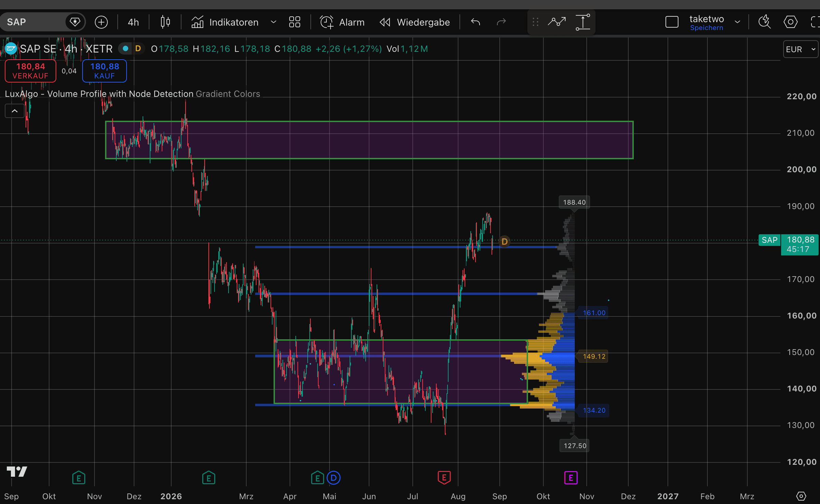Save the layout via Speichern
The width and height of the screenshot is (820, 504).
point(706,28)
